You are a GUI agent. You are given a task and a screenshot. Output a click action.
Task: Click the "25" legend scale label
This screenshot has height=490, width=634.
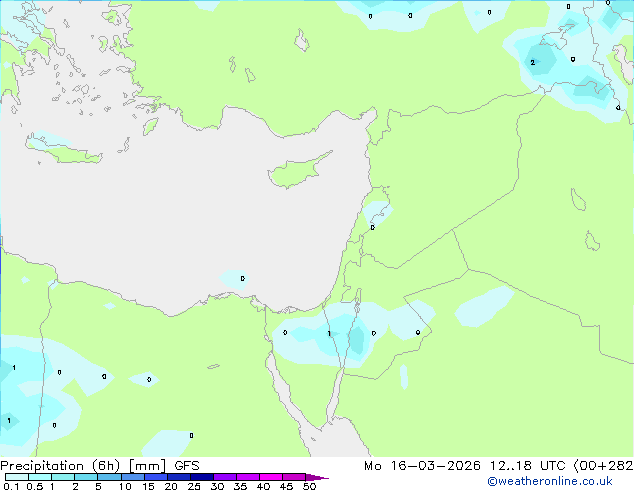(x=194, y=486)
